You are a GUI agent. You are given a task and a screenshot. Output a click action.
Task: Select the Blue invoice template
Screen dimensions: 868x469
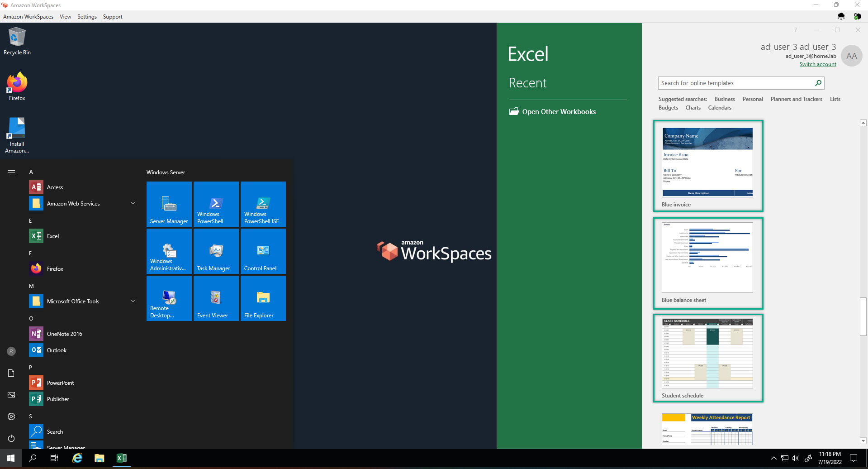(707, 165)
